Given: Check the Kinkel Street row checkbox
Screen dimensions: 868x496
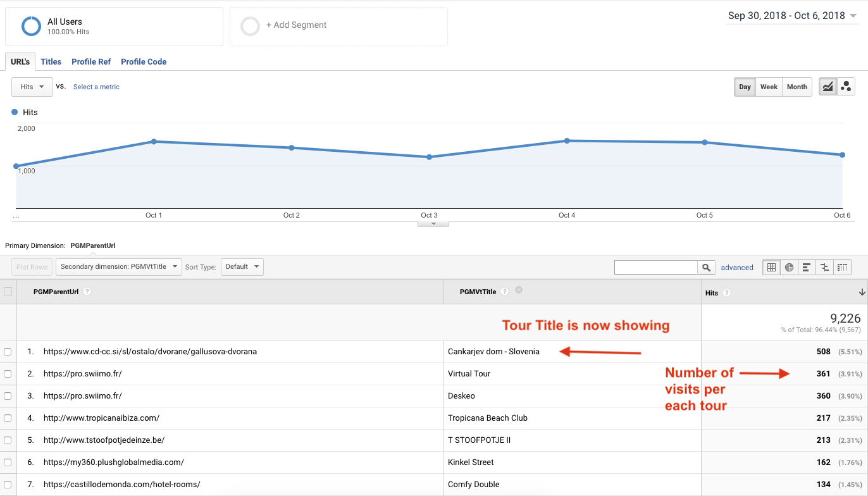Looking at the screenshot, I should coord(8,462).
